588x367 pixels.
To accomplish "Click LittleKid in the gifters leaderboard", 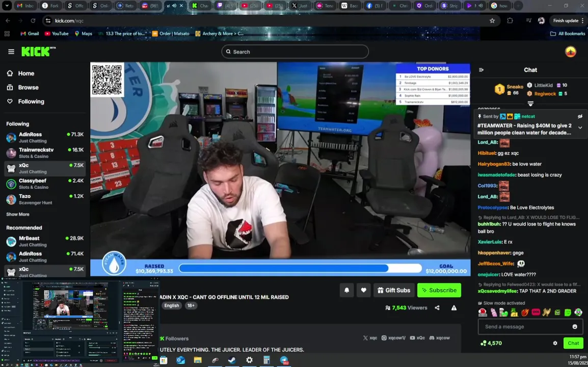I will tap(543, 85).
